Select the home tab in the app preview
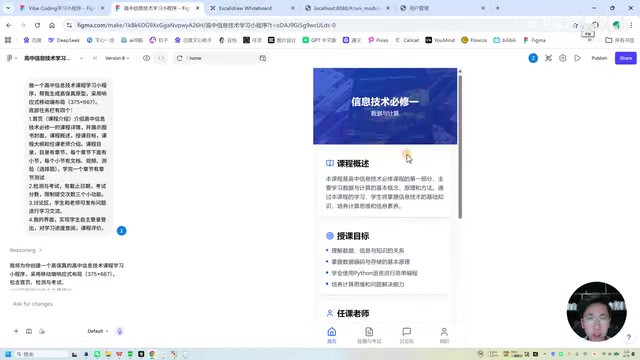 coord(332,336)
